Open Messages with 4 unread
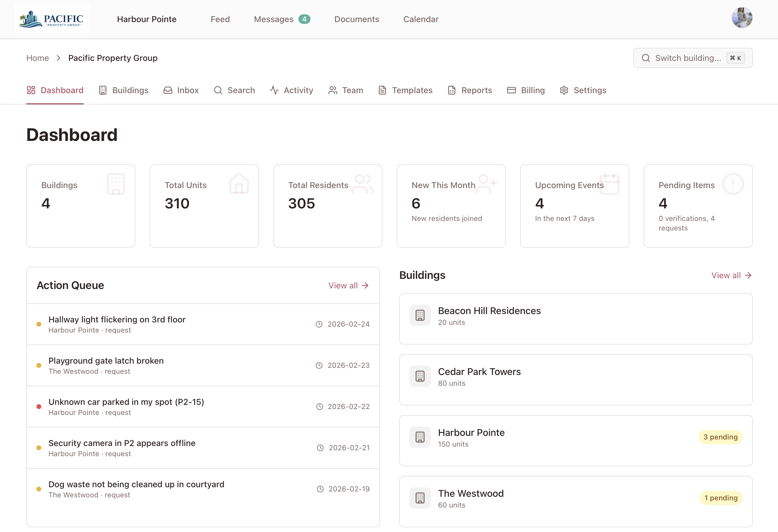 point(281,19)
